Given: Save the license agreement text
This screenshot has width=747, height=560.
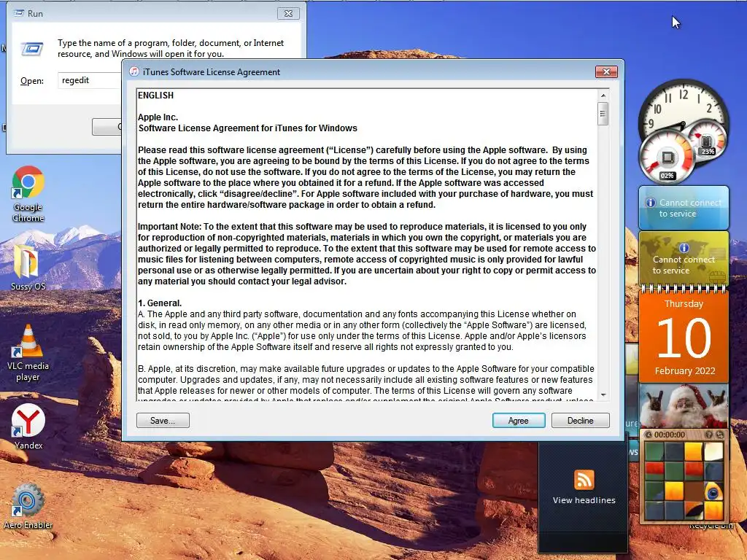Looking at the screenshot, I should point(163,421).
